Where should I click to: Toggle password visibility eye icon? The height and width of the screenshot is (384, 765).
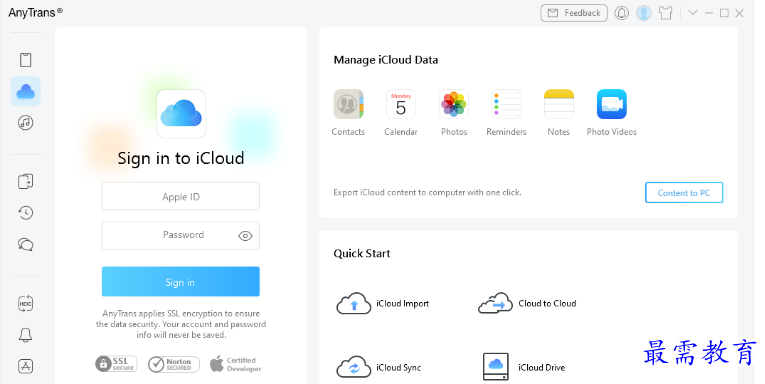245,236
